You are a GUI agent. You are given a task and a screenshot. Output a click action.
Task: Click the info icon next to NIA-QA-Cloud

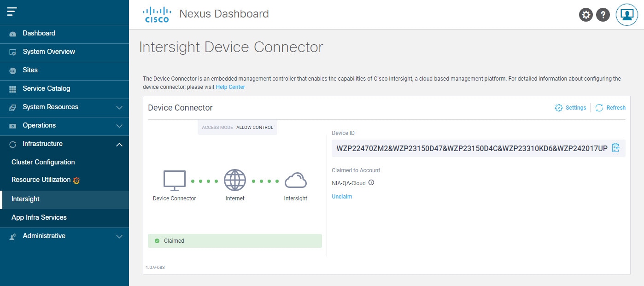coord(371,183)
